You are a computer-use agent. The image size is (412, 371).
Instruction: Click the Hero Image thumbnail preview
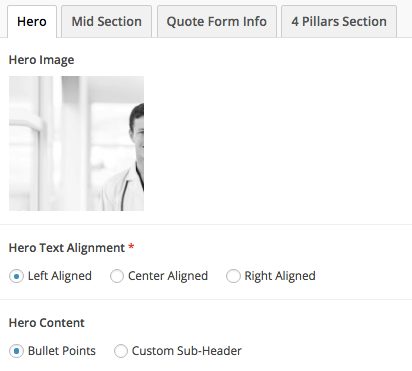[76, 143]
